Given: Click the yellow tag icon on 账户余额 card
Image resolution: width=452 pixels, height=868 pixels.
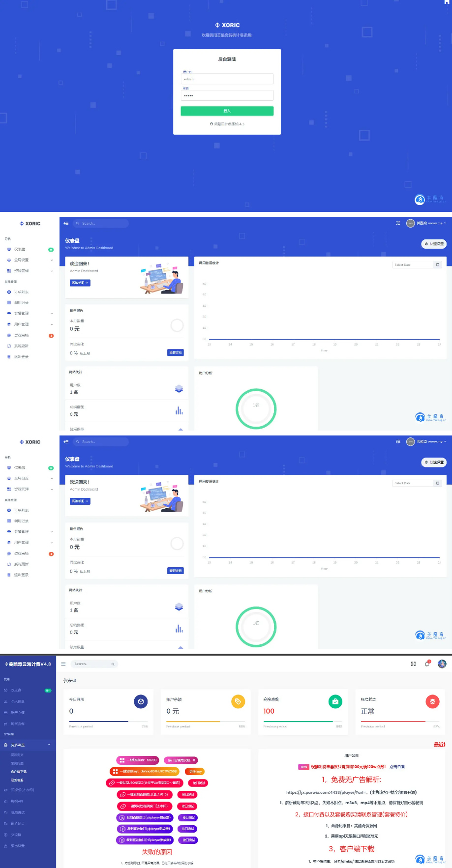Looking at the screenshot, I should 238,701.
